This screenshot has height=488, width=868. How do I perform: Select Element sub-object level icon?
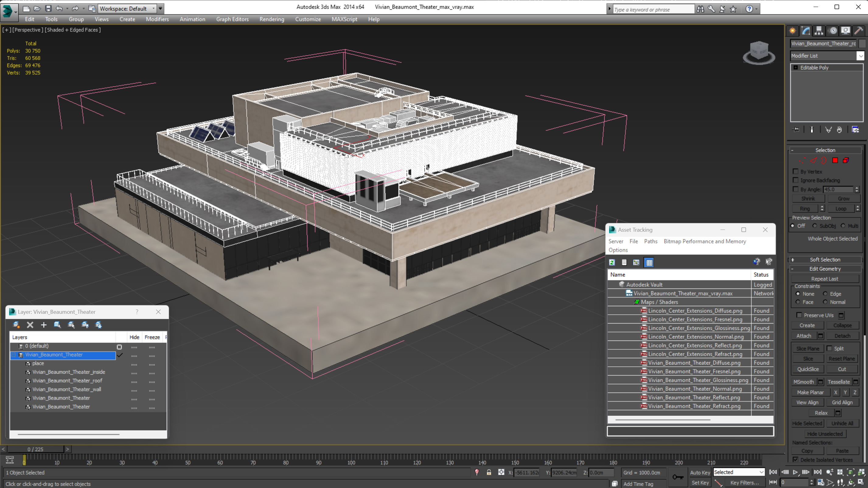click(846, 160)
